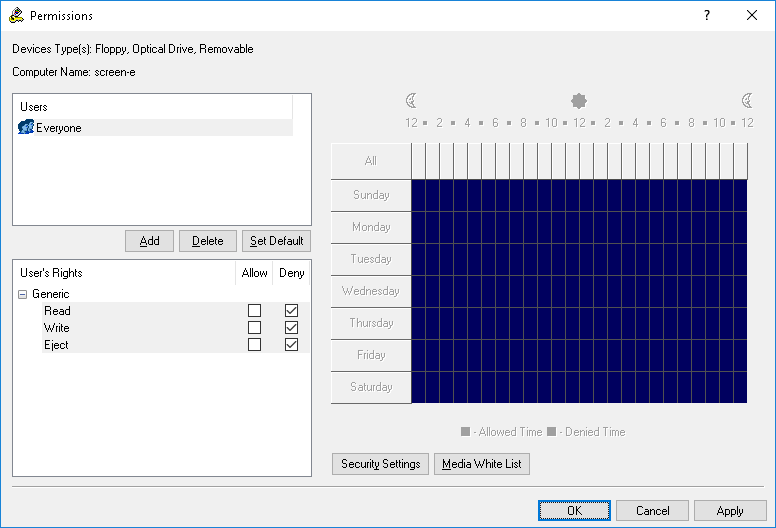
Task: Click the left moon midnight icon
Action: pos(411,101)
